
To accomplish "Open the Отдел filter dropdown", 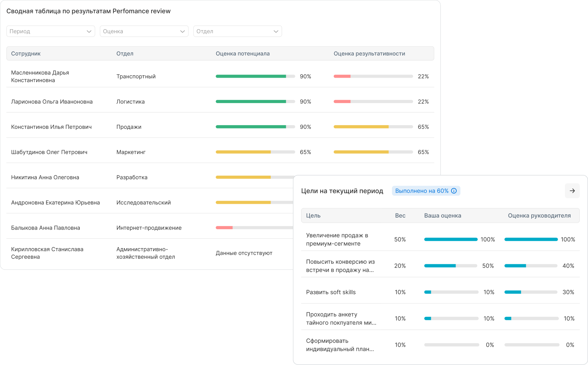I will tap(238, 31).
